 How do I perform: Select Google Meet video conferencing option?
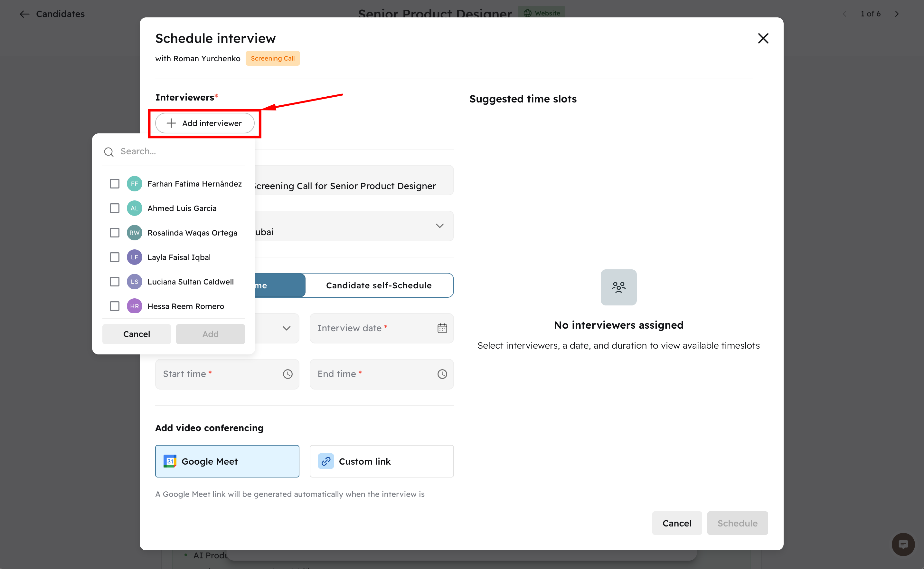tap(227, 461)
